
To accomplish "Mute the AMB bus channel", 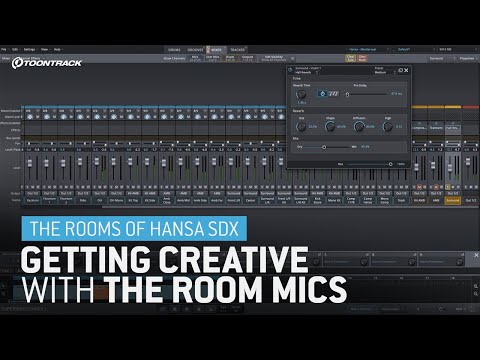I will pyautogui.click(x=436, y=187).
